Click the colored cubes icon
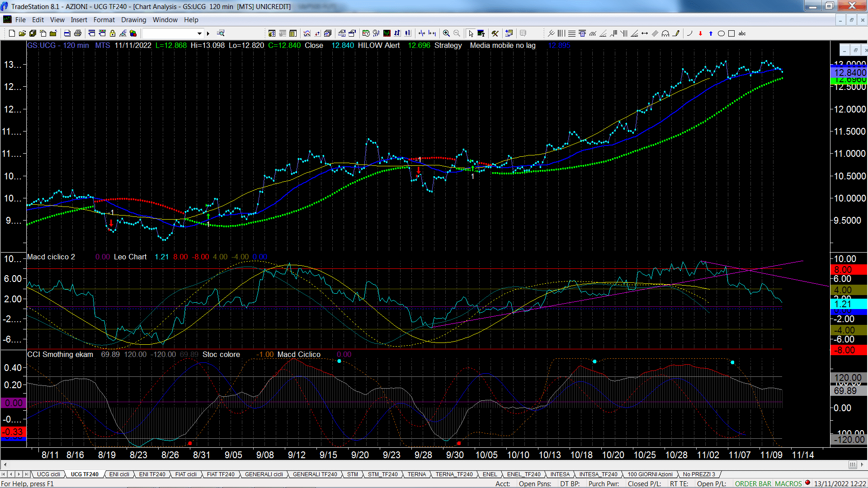This screenshot has height=488, width=868. [133, 33]
